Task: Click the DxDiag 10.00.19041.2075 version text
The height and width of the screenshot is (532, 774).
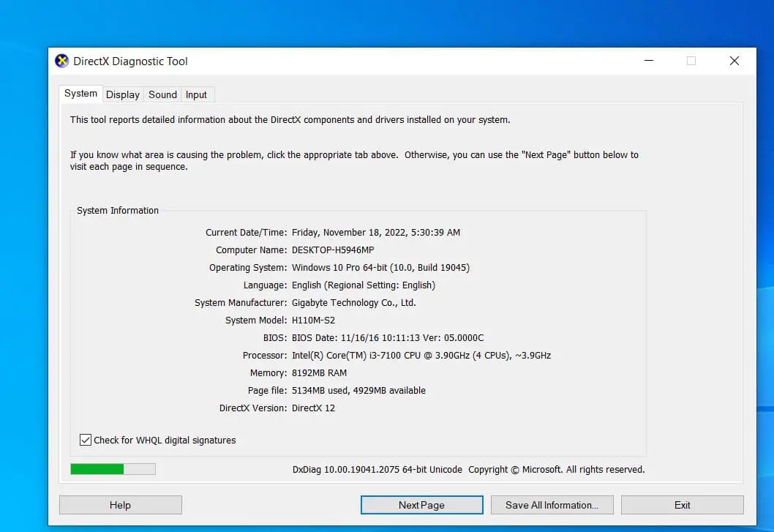Action: pos(377,469)
